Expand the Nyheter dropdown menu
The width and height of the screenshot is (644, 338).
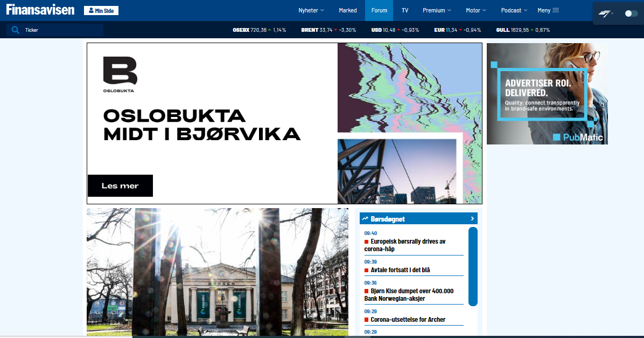(311, 10)
